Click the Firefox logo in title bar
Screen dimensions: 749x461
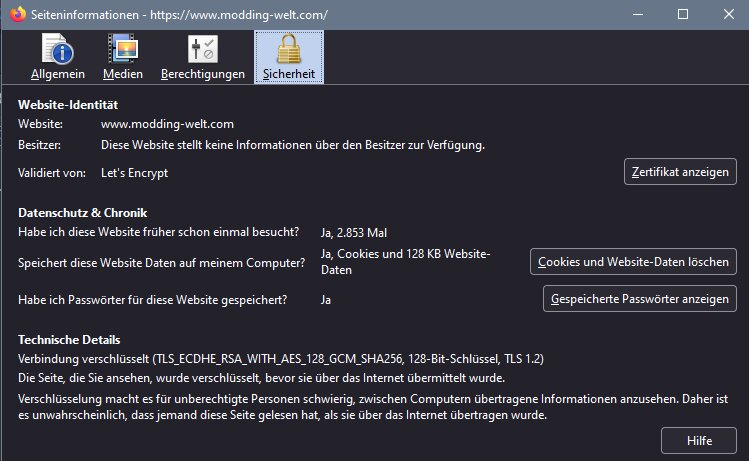[17, 15]
